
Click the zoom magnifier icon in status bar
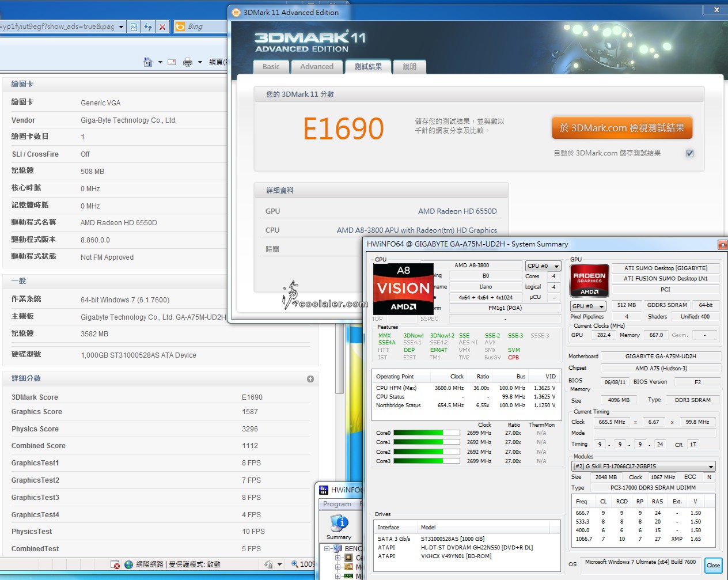pos(295,564)
